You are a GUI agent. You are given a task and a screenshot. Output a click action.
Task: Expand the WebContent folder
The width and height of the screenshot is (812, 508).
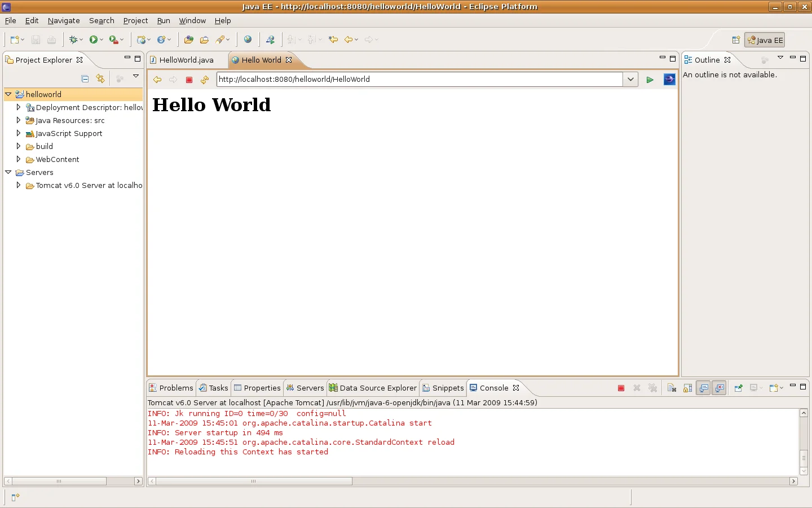(19, 159)
